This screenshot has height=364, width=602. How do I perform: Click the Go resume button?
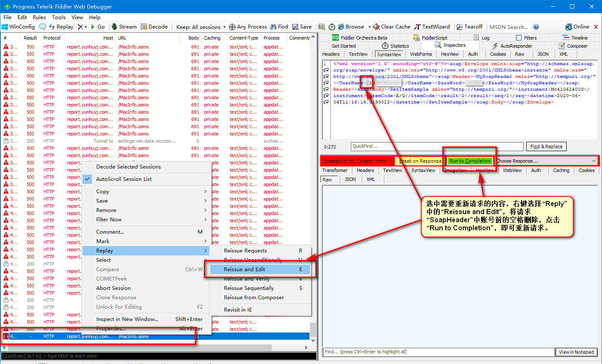point(97,27)
